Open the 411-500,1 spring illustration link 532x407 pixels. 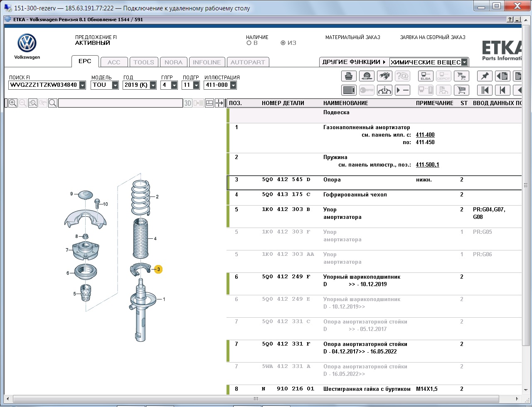[427, 165]
